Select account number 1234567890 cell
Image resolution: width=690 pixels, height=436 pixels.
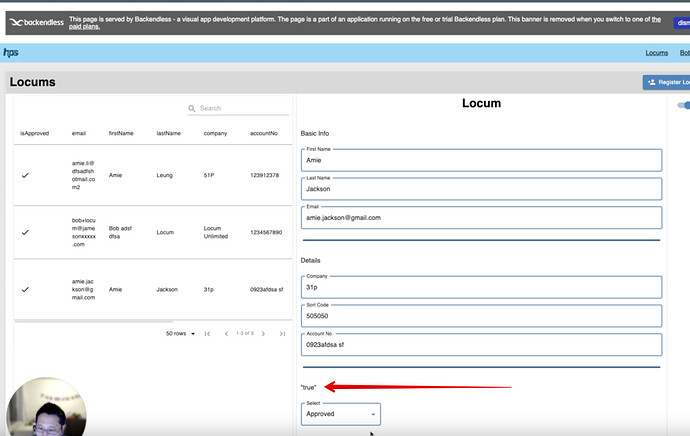[266, 232]
